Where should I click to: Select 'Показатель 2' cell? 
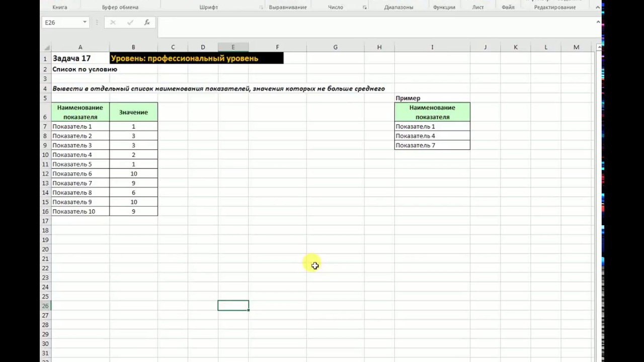coord(80,136)
